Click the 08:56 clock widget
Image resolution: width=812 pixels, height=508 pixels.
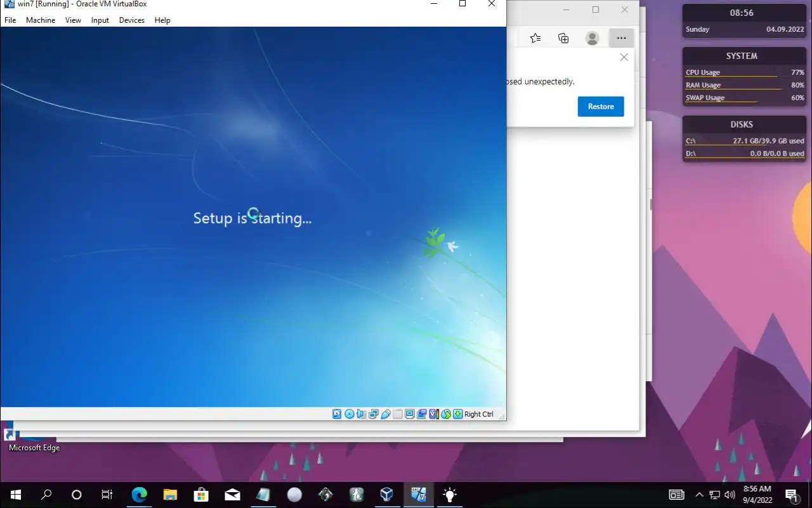(x=742, y=13)
